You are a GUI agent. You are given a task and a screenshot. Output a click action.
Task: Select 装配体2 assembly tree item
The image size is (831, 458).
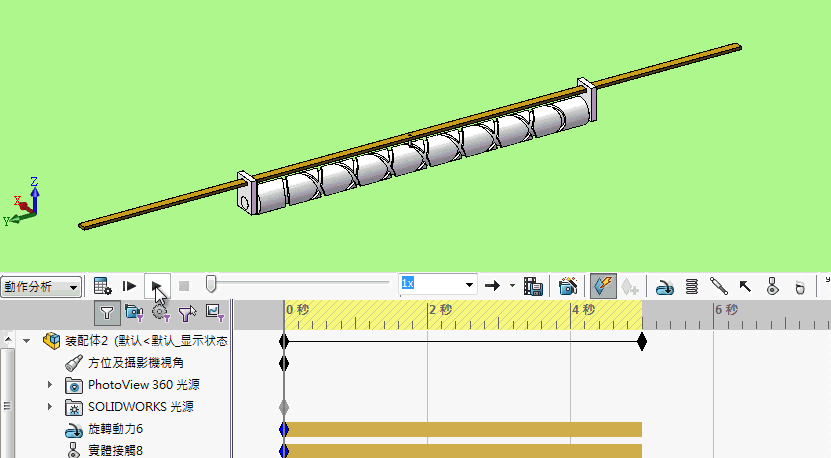click(146, 340)
